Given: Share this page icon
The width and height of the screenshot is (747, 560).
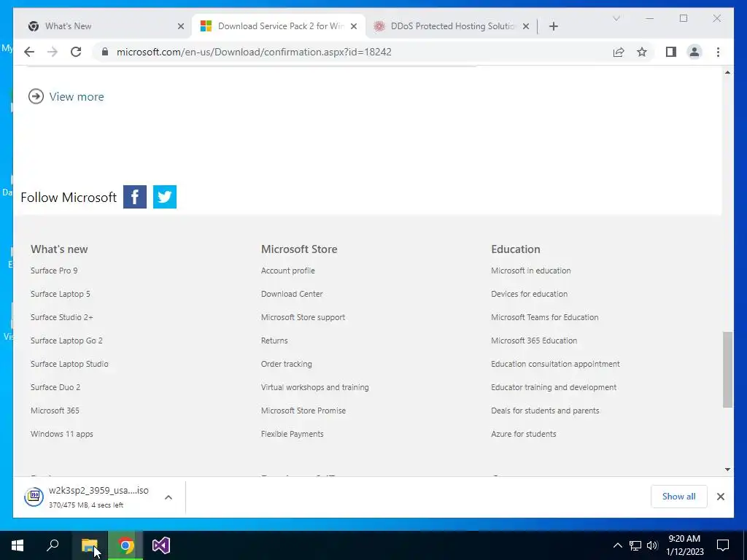Looking at the screenshot, I should [619, 52].
